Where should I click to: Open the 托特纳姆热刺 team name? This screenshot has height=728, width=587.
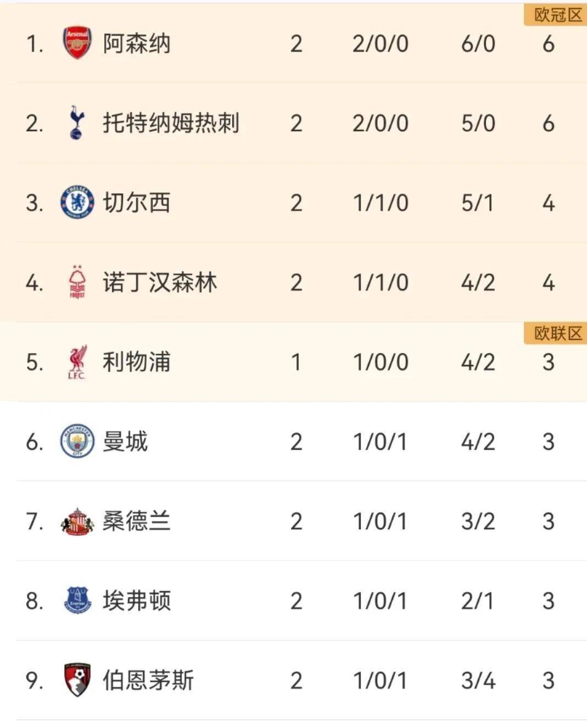[171, 123]
